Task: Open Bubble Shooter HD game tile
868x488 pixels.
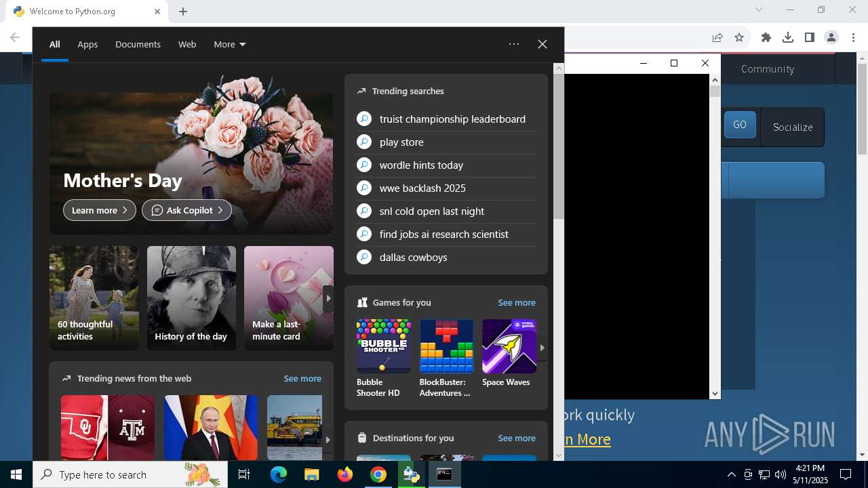Action: [383, 359]
